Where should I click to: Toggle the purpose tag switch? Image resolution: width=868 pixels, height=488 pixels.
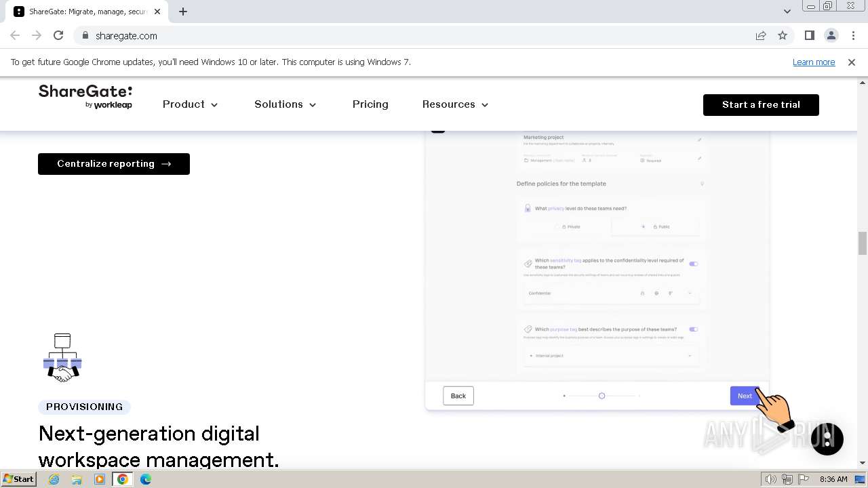(693, 329)
